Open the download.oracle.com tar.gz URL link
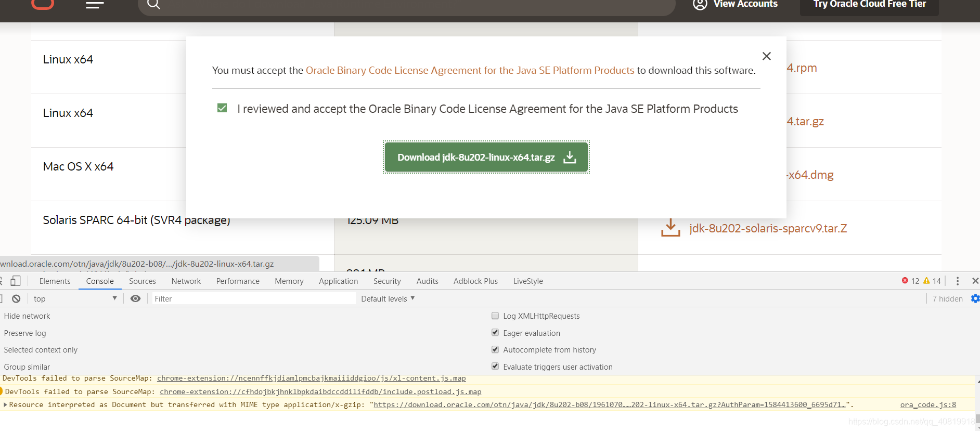The width and height of the screenshot is (980, 431). (610, 404)
